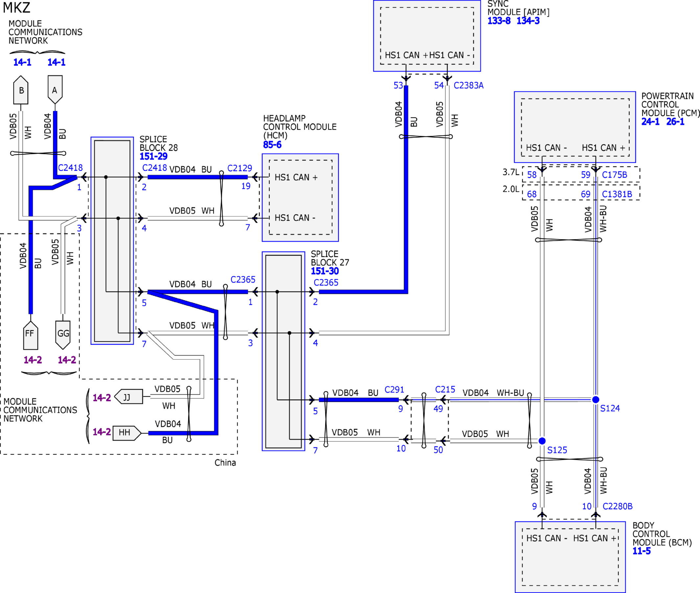Click pin 19 on connector C2129

pos(246,186)
